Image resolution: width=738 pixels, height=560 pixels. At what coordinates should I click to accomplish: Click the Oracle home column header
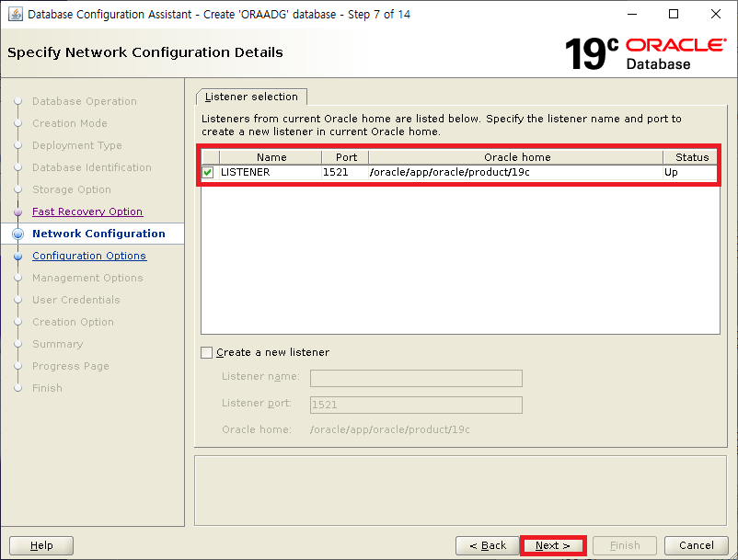pos(516,157)
